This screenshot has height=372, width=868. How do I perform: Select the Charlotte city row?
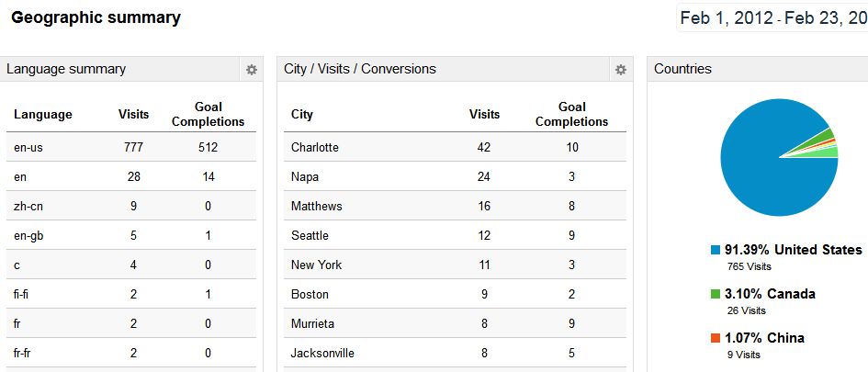click(x=455, y=147)
